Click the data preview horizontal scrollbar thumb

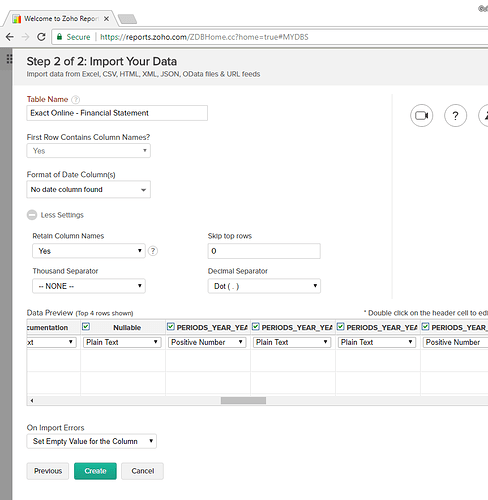pos(243,400)
